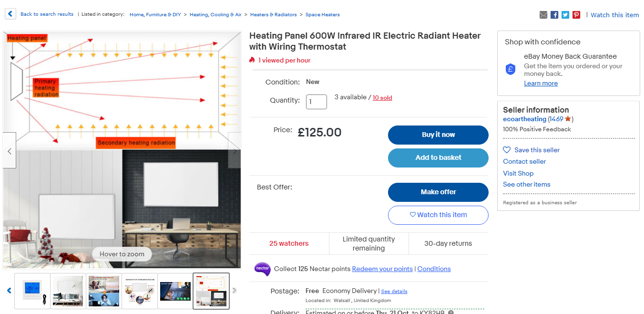This screenshot has width=644, height=314.
Task: Click Save this seller link
Action: (537, 150)
